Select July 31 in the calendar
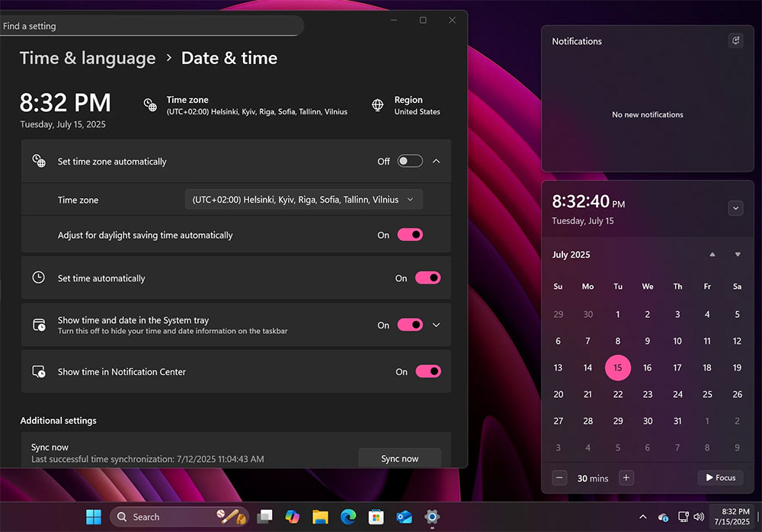This screenshot has height=532, width=762. pos(677,421)
